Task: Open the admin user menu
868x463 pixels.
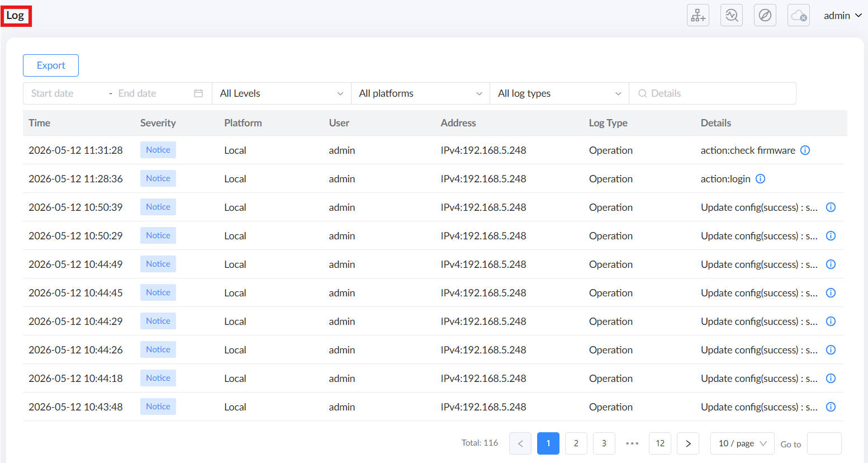Action: click(x=842, y=16)
